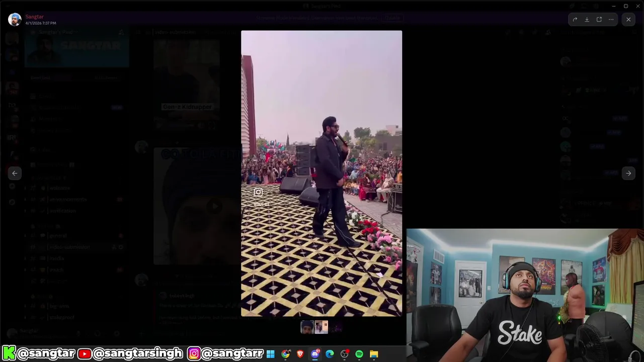Select the second thumbnail in the strip
The image size is (644, 362).
pos(321,327)
